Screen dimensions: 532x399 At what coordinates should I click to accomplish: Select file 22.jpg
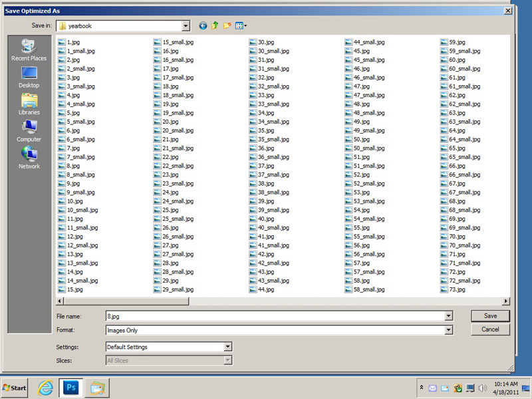166,157
